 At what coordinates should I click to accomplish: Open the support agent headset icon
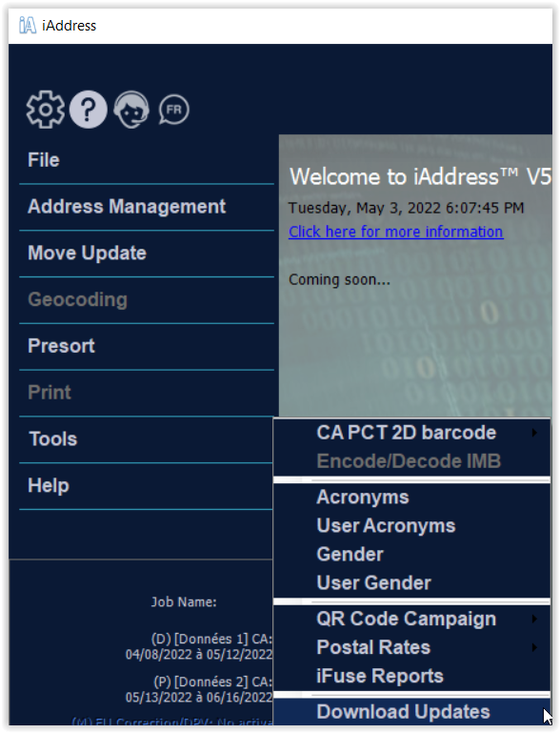coord(131,110)
